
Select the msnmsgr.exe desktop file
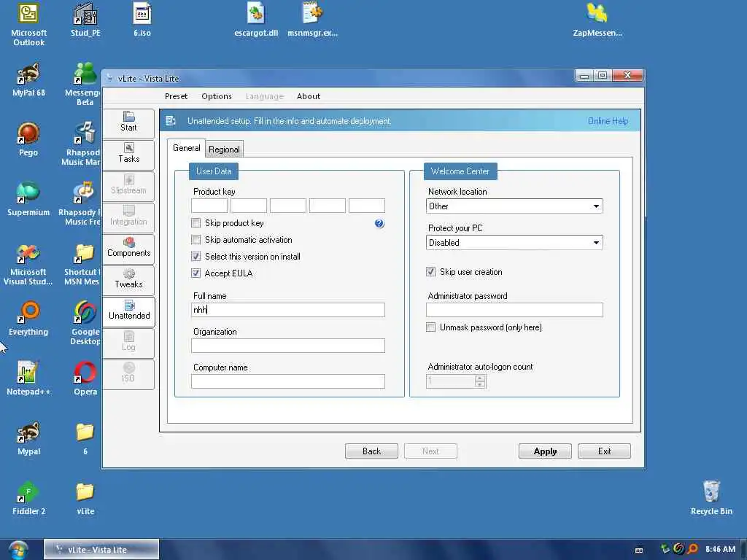(x=312, y=20)
